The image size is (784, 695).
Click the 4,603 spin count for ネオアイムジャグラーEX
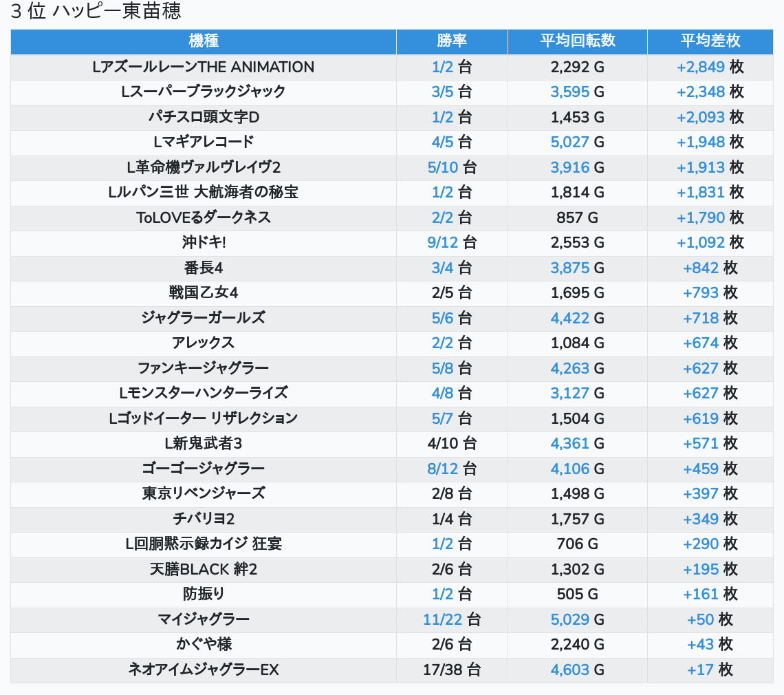(x=569, y=670)
